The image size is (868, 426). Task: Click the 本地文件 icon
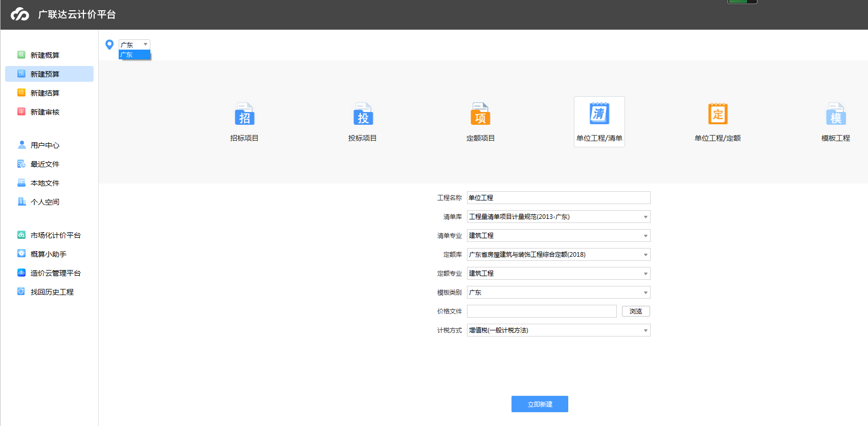pos(21,183)
